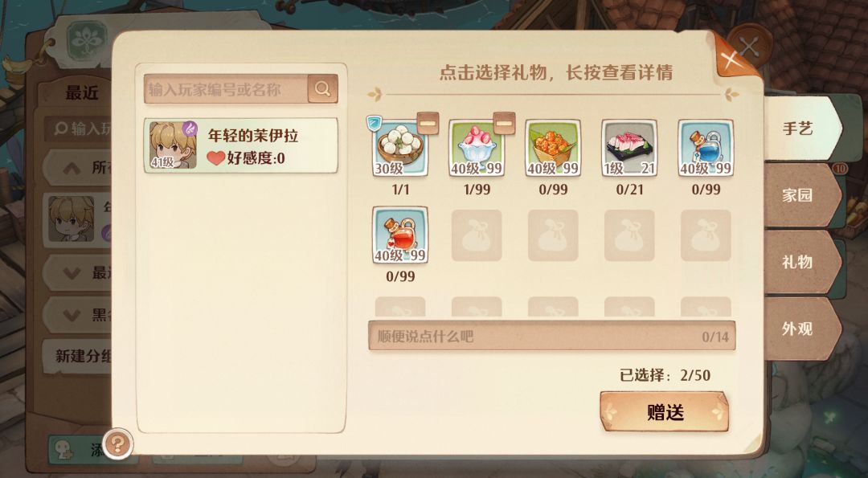The height and width of the screenshot is (478, 868).
Task: Open the 家园 tab
Action: 803,195
